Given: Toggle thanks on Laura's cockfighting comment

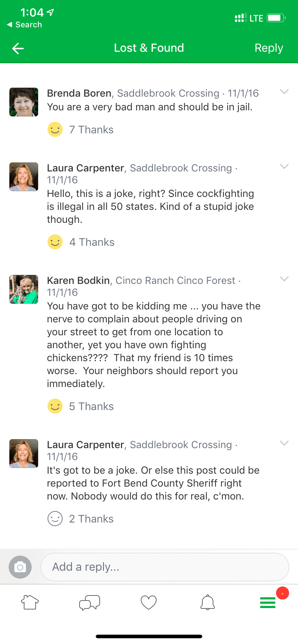Looking at the screenshot, I should [55, 242].
